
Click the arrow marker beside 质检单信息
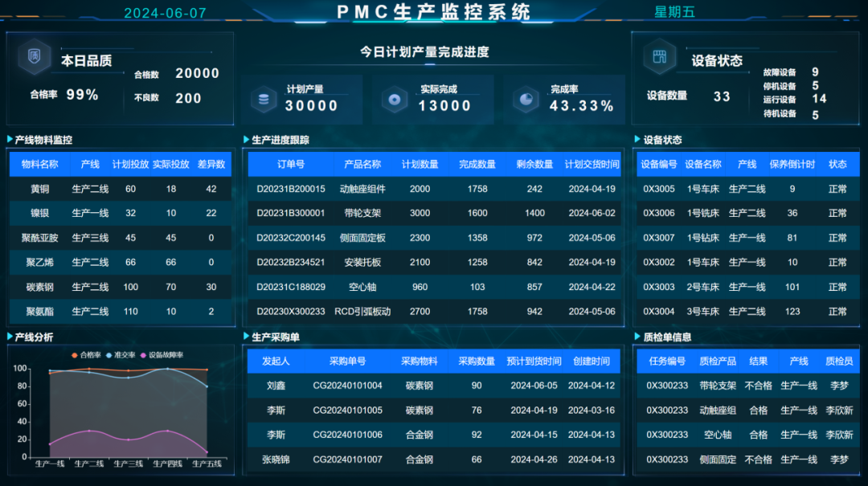pos(637,337)
